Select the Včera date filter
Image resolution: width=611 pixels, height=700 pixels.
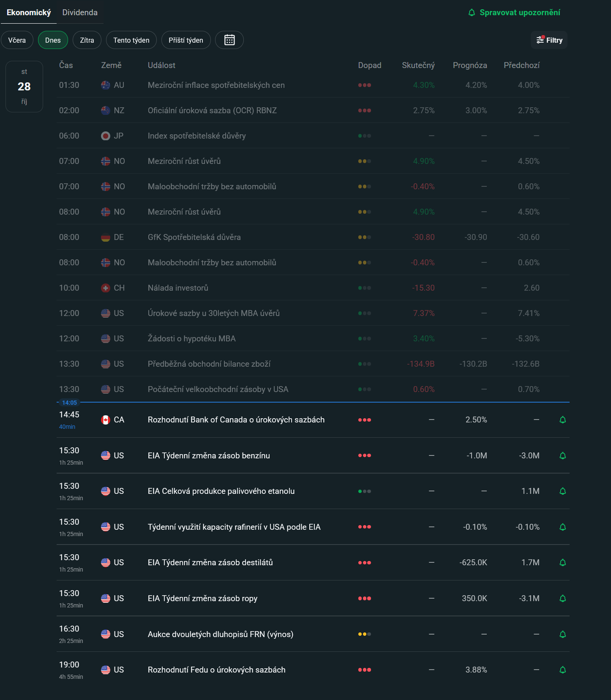click(x=17, y=40)
